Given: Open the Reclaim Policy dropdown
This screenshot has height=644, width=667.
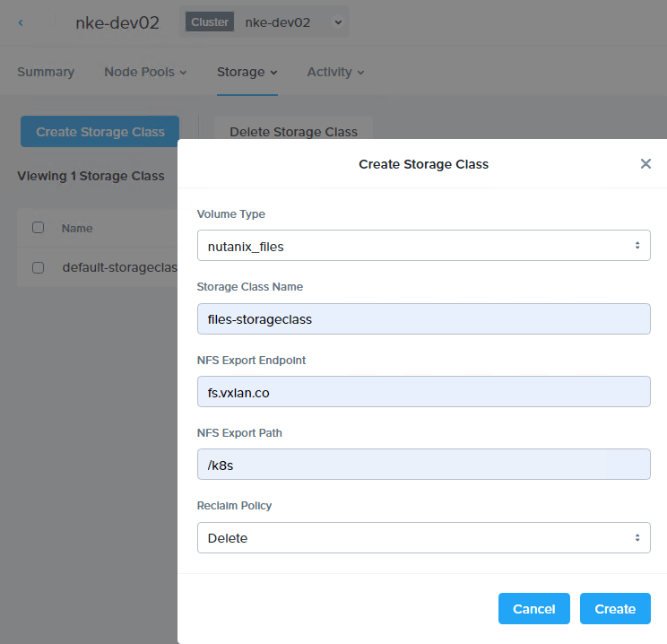Looking at the screenshot, I should click(423, 538).
